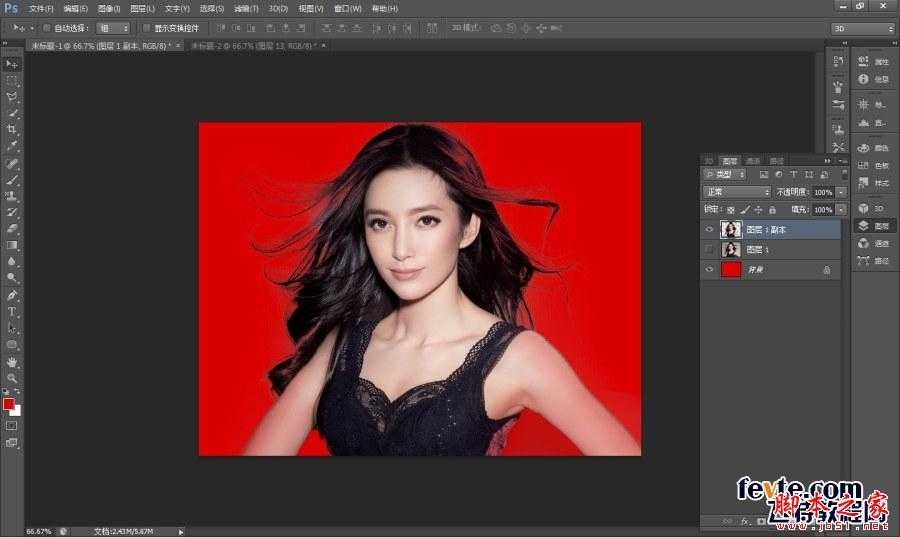
Task: Click the background white color swatch
Action: [x=17, y=411]
